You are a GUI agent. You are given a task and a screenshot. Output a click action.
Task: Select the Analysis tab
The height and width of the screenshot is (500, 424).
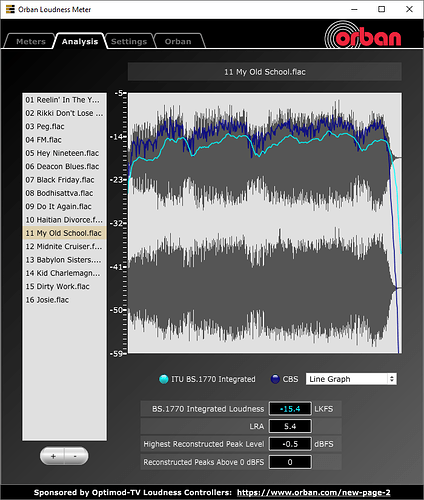pyautogui.click(x=80, y=41)
